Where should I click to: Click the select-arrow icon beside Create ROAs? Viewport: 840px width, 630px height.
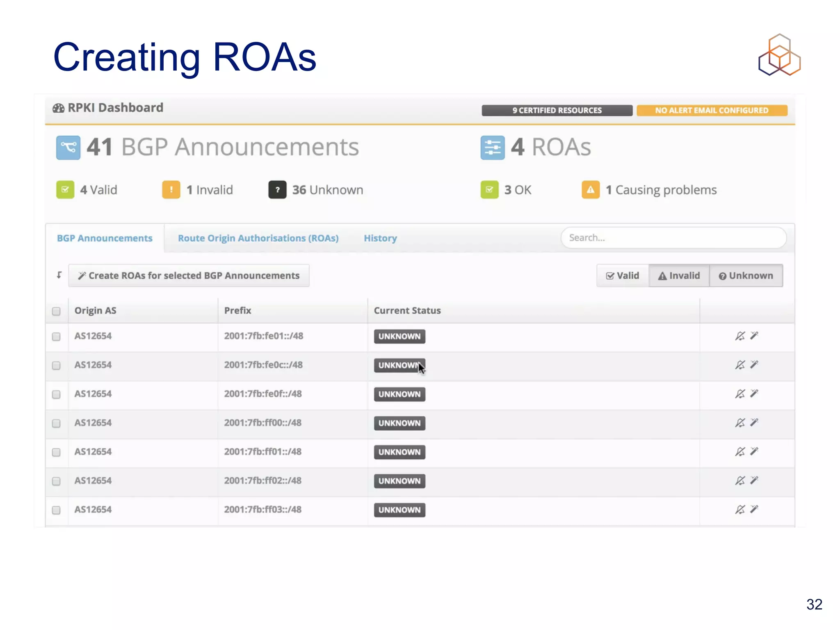[x=59, y=275]
